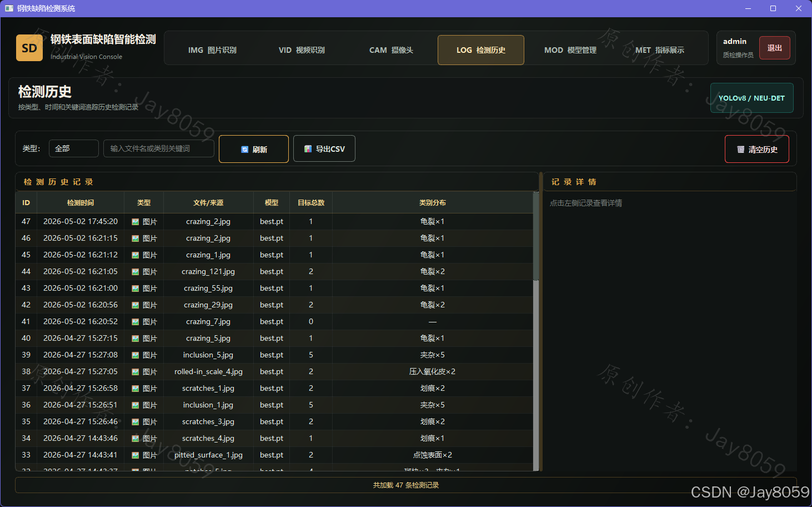Click the image type icon in row 34
The image size is (812, 507).
[x=136, y=439]
